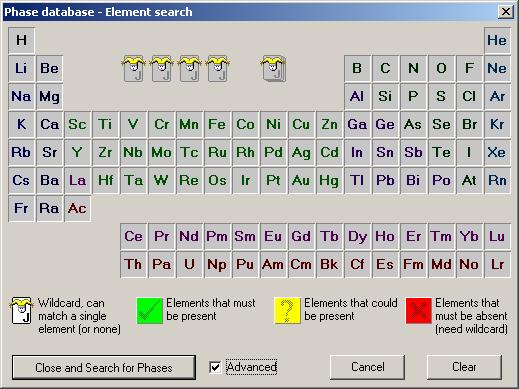The height and width of the screenshot is (389, 519).
Task: Select the sulfur S element
Action: [441, 96]
